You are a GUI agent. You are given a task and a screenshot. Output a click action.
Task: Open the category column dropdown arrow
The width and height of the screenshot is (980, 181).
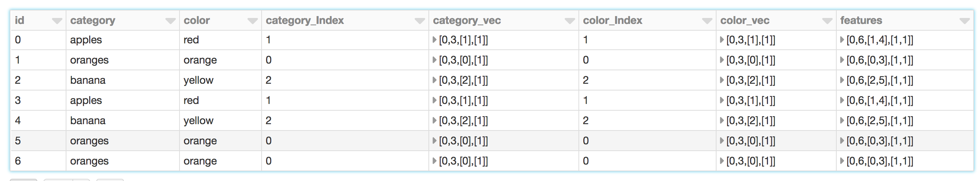171,21
